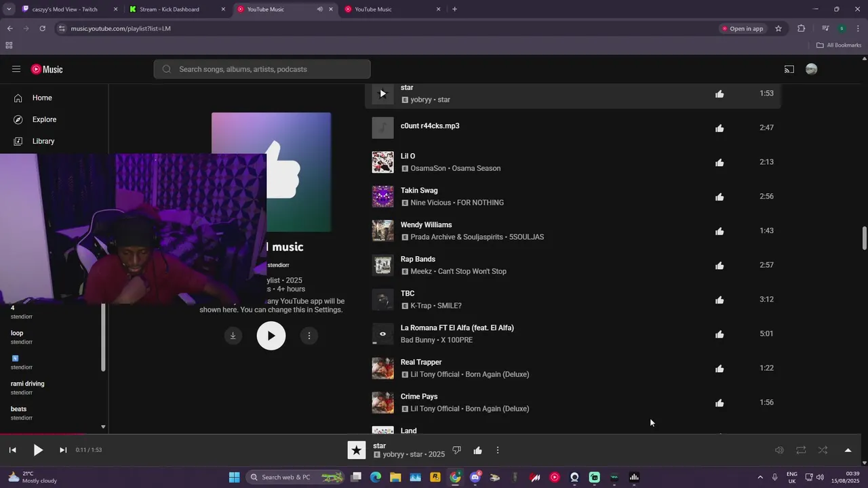The height and width of the screenshot is (488, 868).
Task: Toggle like on TBC
Action: 719,300
